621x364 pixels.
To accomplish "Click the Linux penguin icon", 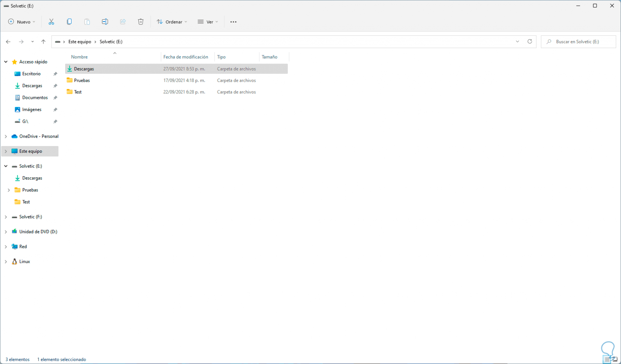I will click(x=14, y=262).
